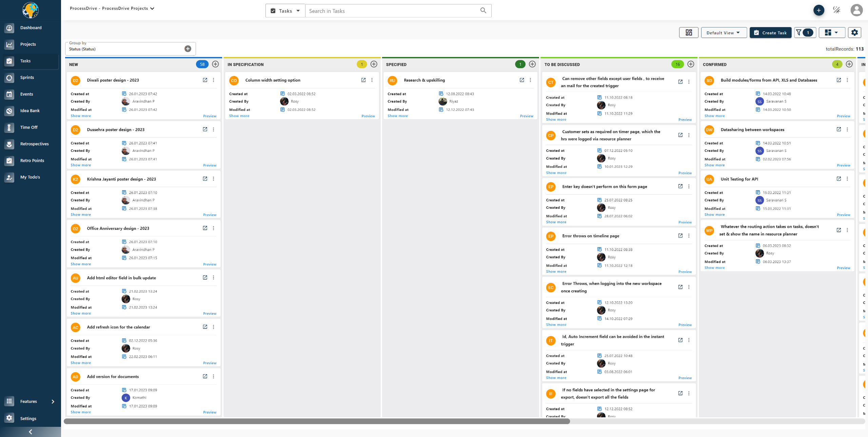The height and width of the screenshot is (437, 868).
Task: Open the Events page from the sidebar
Action: point(27,94)
